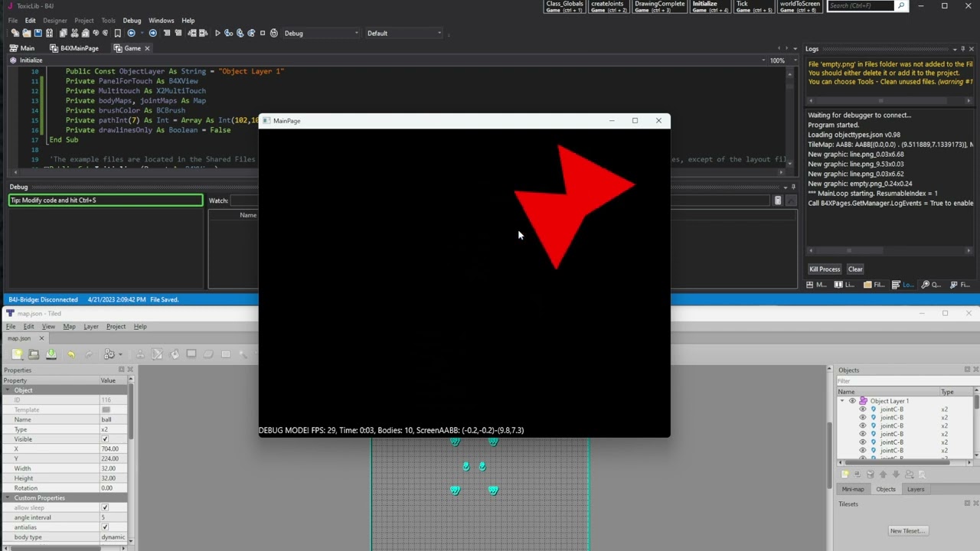Image resolution: width=980 pixels, height=551 pixels.
Task: Jump to createJoints sub shortcut
Action: (608, 7)
